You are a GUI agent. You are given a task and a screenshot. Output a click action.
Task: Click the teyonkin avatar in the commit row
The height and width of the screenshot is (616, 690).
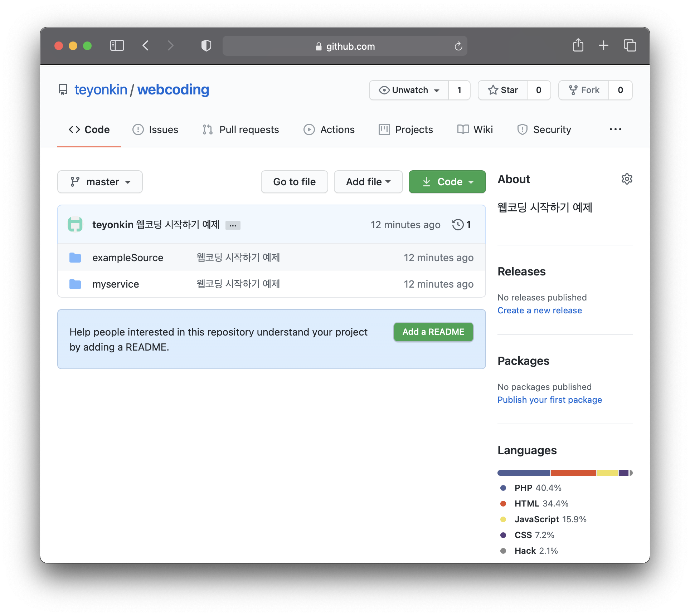pos(75,225)
